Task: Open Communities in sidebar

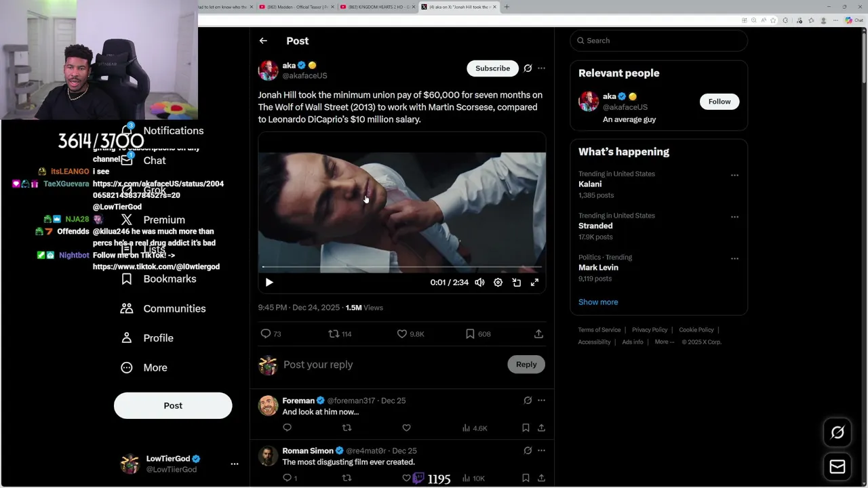Action: (163, 308)
